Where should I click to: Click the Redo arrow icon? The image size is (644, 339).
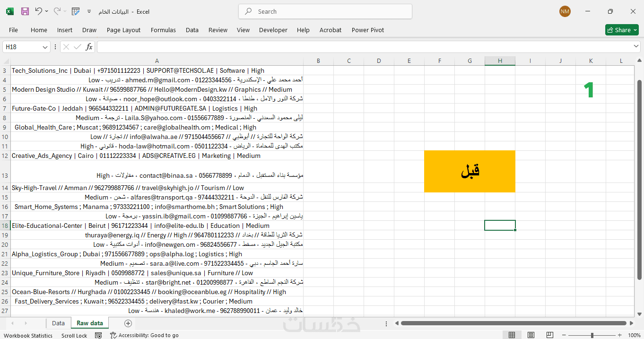[x=57, y=11]
